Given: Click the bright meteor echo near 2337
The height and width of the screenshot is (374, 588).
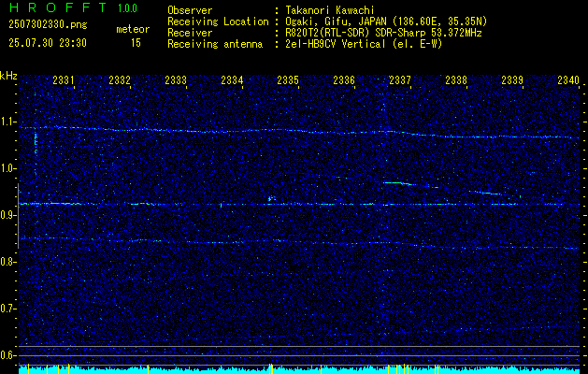Looking at the screenshot, I should pos(398,183).
